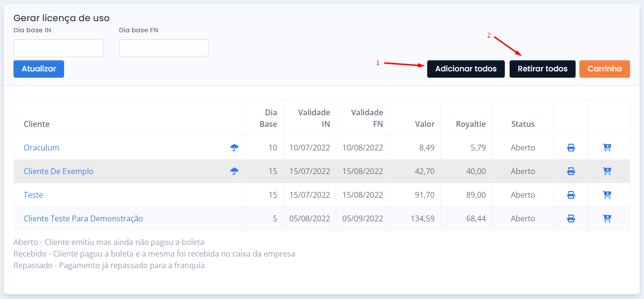Open Cliente Teste Para Demonstração link

(83, 218)
